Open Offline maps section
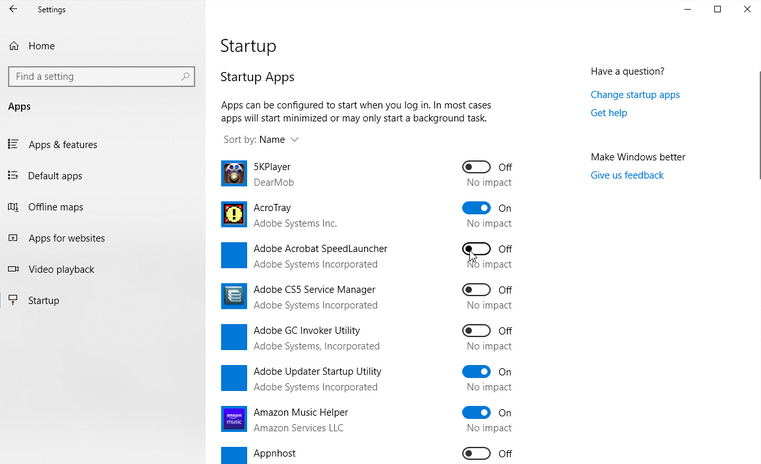Viewport: 761px width, 464px height. pos(55,207)
